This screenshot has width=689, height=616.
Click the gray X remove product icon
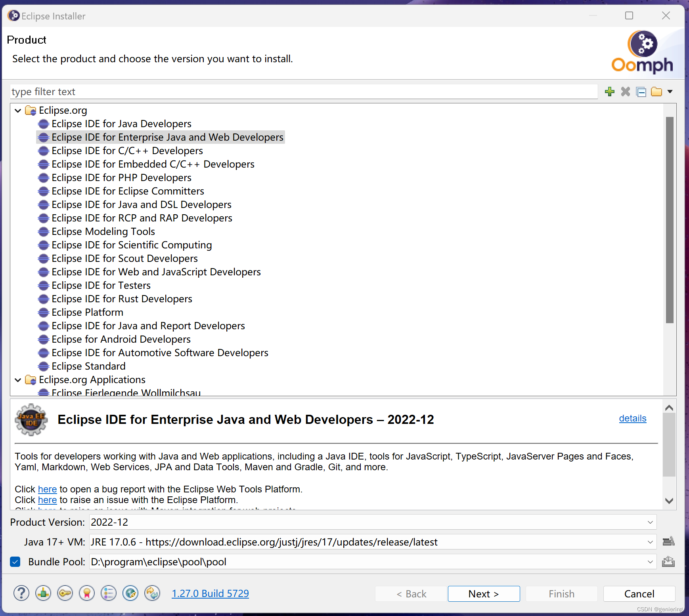click(626, 92)
